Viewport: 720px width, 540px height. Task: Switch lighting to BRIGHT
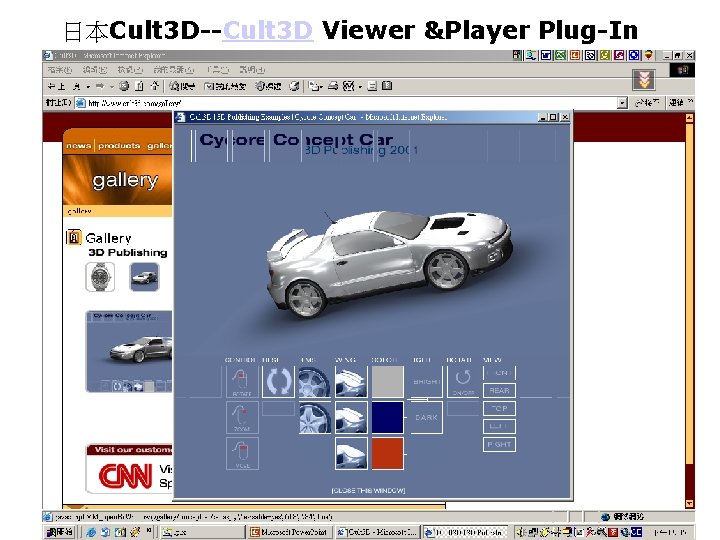pos(426,382)
